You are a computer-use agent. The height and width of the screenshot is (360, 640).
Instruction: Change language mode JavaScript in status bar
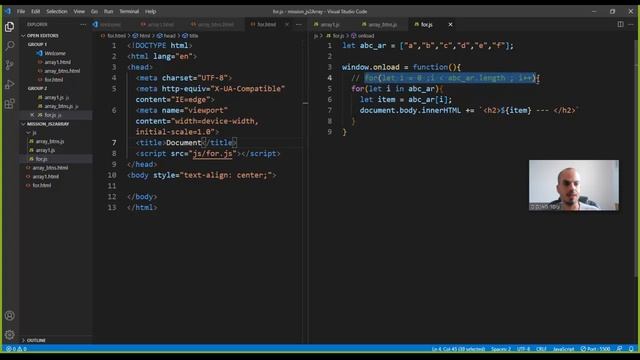[x=563, y=349]
